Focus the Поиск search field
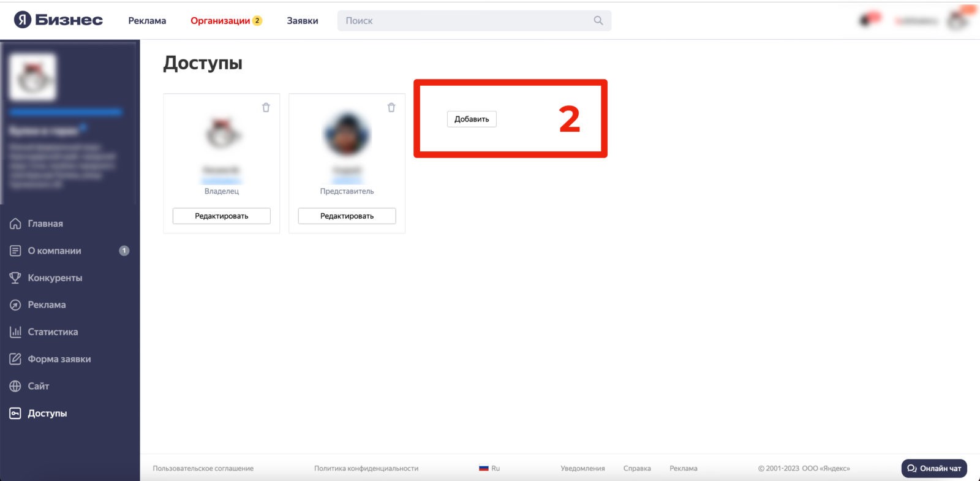The height and width of the screenshot is (481, 980). pyautogui.click(x=474, y=21)
